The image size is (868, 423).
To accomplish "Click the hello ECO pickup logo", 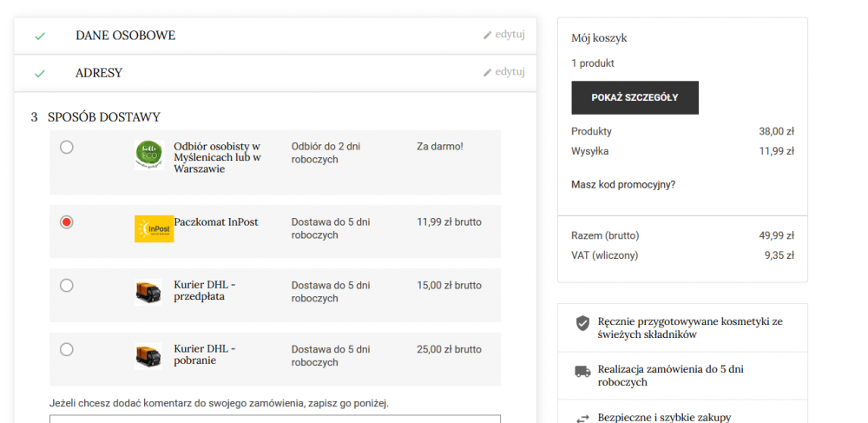I will 149,155.
